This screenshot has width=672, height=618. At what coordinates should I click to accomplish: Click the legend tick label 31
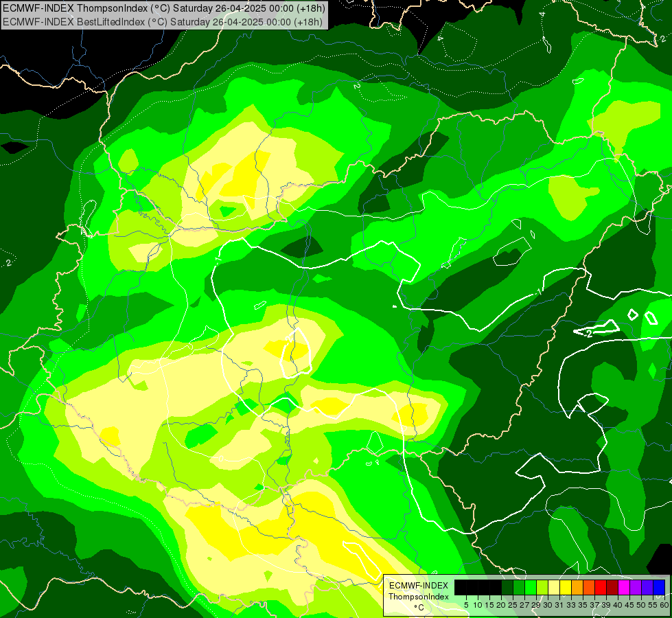click(559, 605)
